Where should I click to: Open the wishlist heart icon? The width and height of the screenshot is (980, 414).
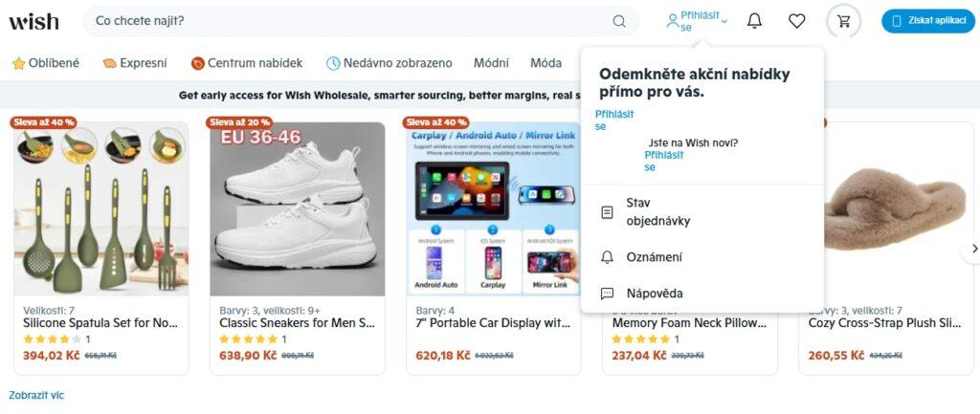pos(796,21)
